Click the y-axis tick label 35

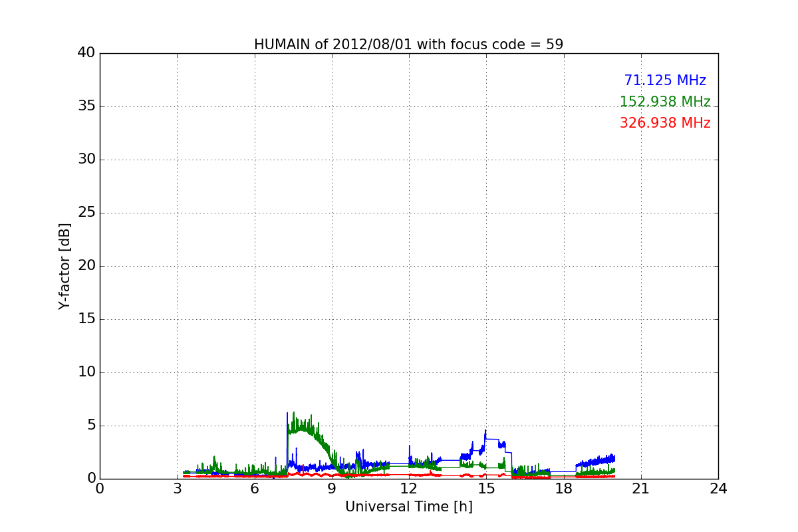(86, 106)
